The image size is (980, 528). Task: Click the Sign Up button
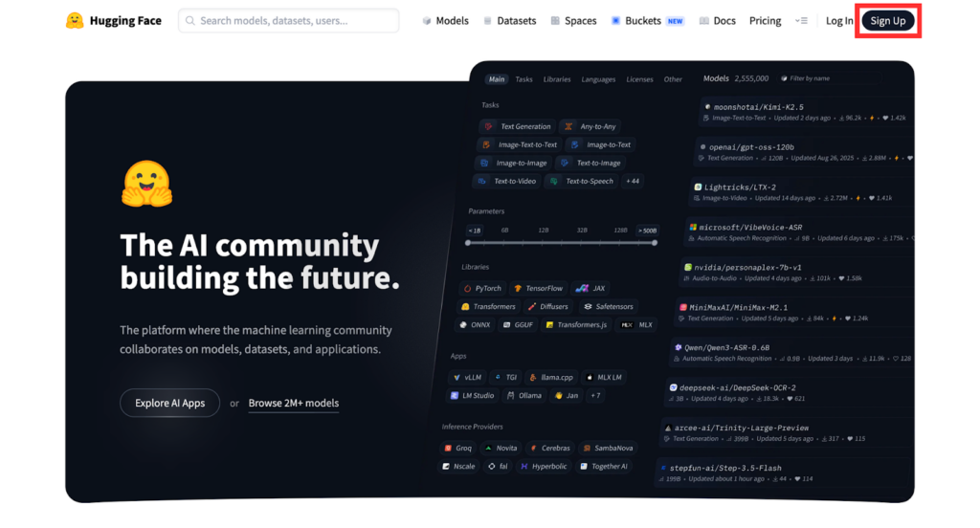click(x=887, y=21)
